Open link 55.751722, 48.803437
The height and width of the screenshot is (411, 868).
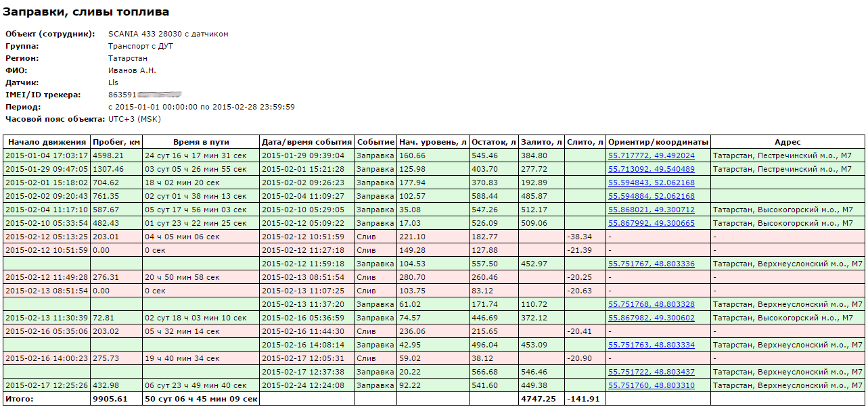pyautogui.click(x=651, y=372)
